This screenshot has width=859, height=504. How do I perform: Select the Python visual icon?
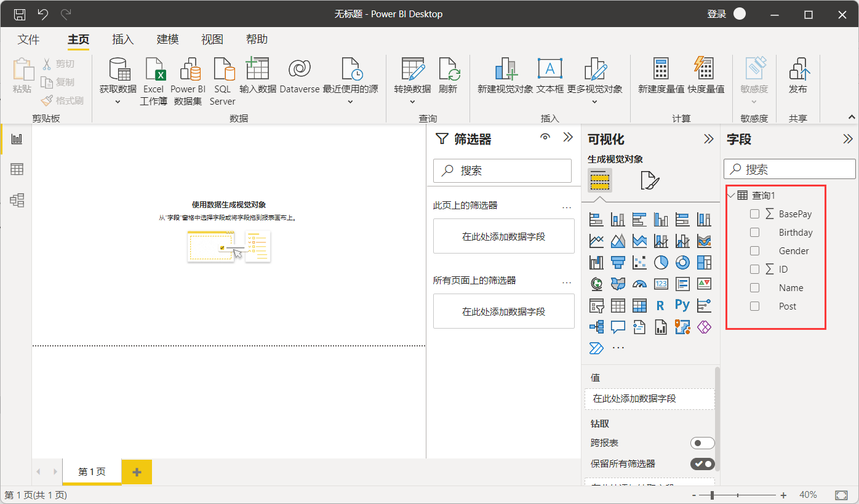[682, 305]
